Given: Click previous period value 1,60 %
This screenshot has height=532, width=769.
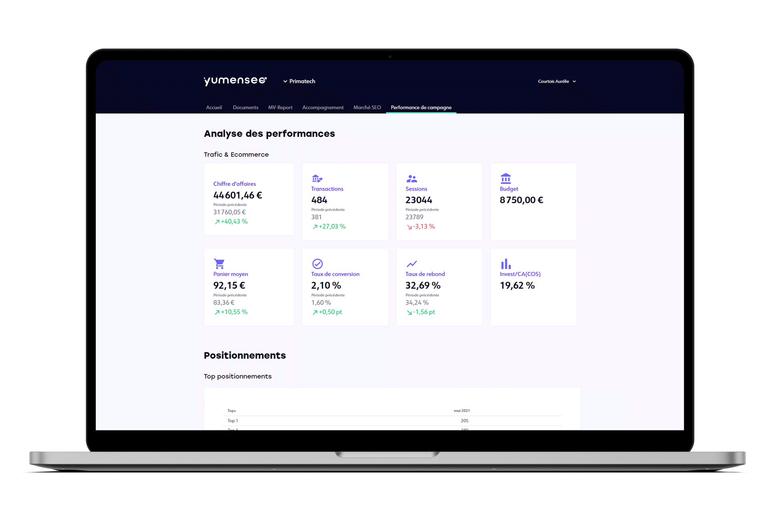Looking at the screenshot, I should click(321, 303).
